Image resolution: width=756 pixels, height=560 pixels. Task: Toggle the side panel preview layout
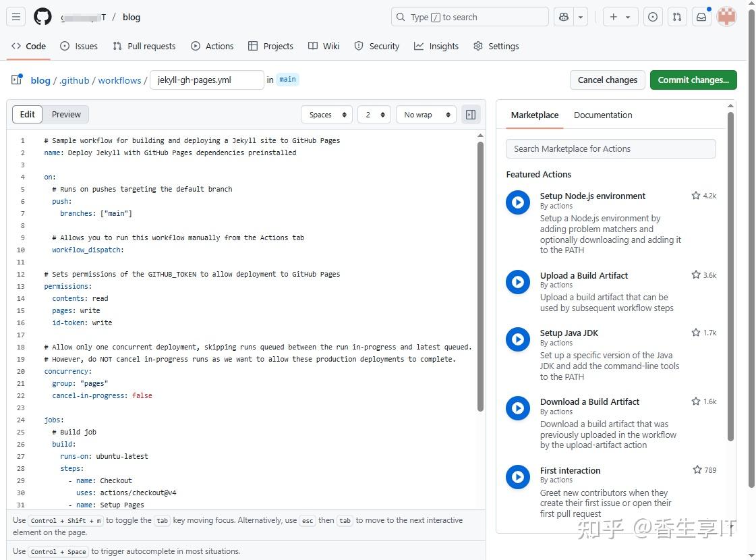[x=471, y=114]
